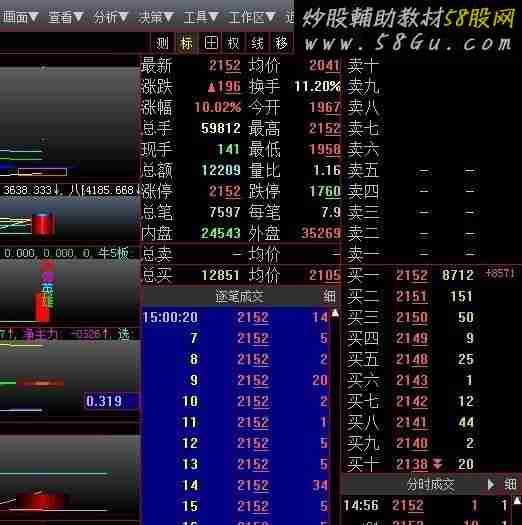Click the 测 toolbar button
The height and width of the screenshot is (525, 522).
tap(162, 43)
